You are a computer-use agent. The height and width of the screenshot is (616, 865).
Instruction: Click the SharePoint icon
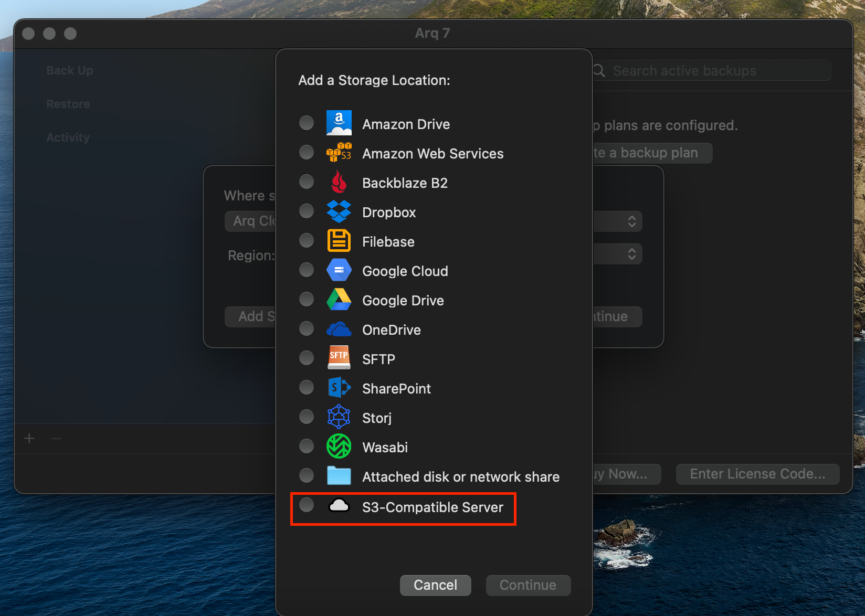click(x=339, y=388)
